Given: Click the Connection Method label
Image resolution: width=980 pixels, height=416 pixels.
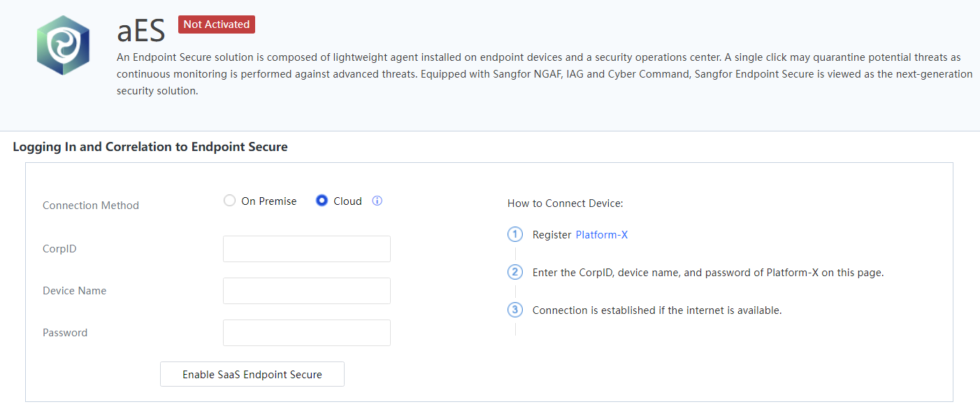Looking at the screenshot, I should tap(91, 206).
